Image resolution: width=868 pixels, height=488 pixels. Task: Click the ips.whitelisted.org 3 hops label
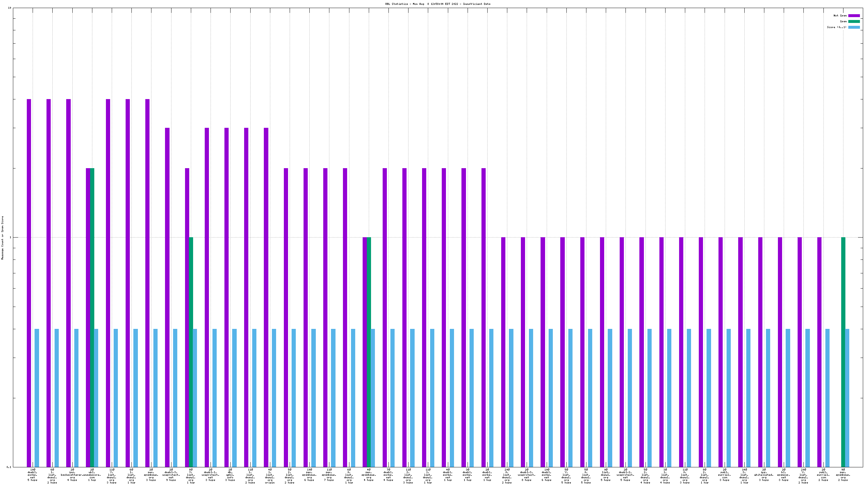(764, 474)
